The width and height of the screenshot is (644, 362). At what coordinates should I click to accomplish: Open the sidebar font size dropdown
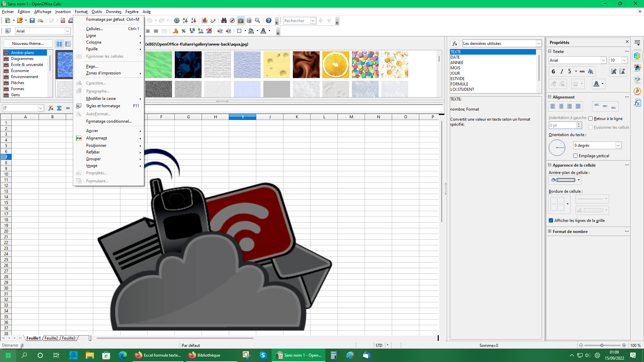[x=624, y=60]
